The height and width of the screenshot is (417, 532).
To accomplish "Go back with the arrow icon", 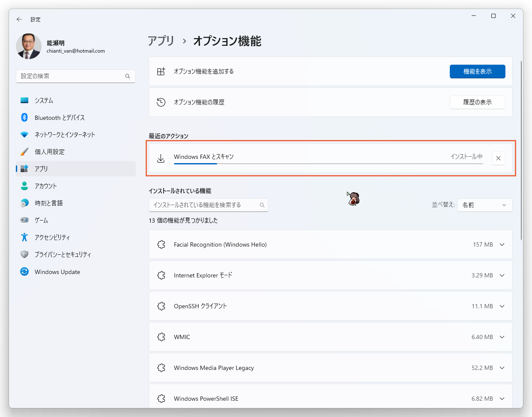I will tap(19, 19).
